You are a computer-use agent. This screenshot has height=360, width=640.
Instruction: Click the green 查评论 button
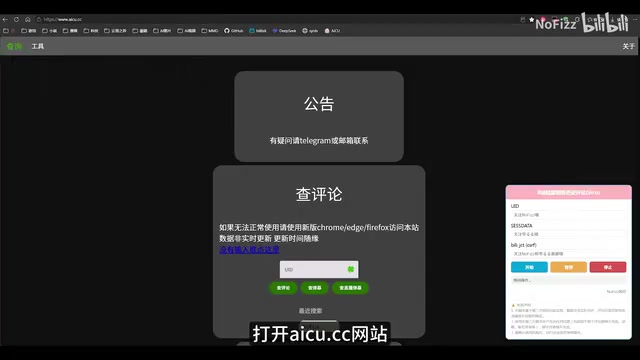point(283,288)
